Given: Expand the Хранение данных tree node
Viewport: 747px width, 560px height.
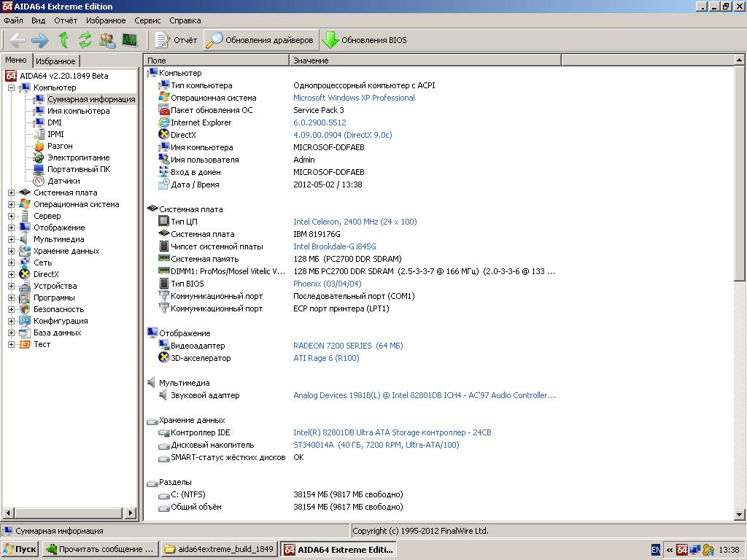Looking at the screenshot, I should click(12, 251).
